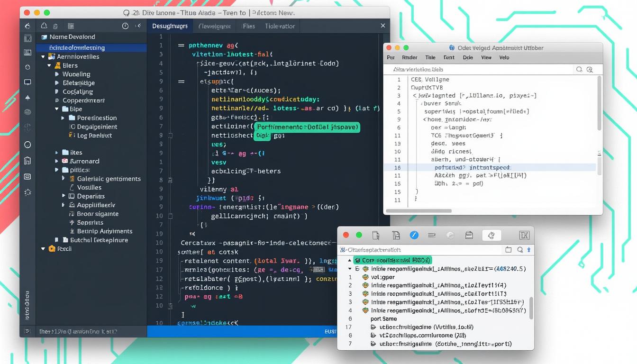Click the grey circular icon in the bottom window toolbar
The image size is (637, 364).
450,235
